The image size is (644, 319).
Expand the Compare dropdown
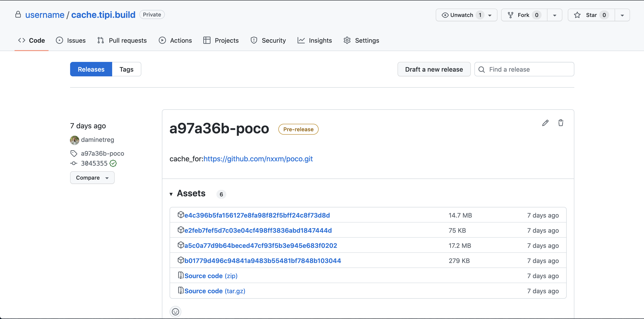pos(107,178)
